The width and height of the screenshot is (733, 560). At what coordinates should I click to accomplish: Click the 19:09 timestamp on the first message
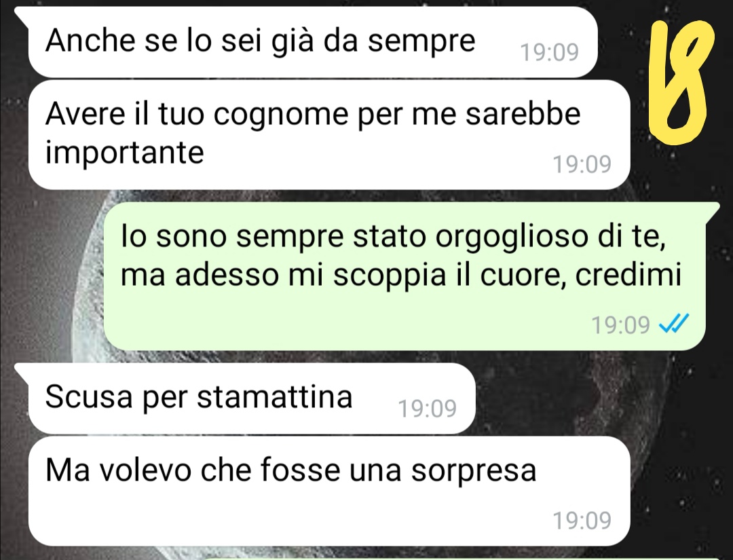pos(549,52)
